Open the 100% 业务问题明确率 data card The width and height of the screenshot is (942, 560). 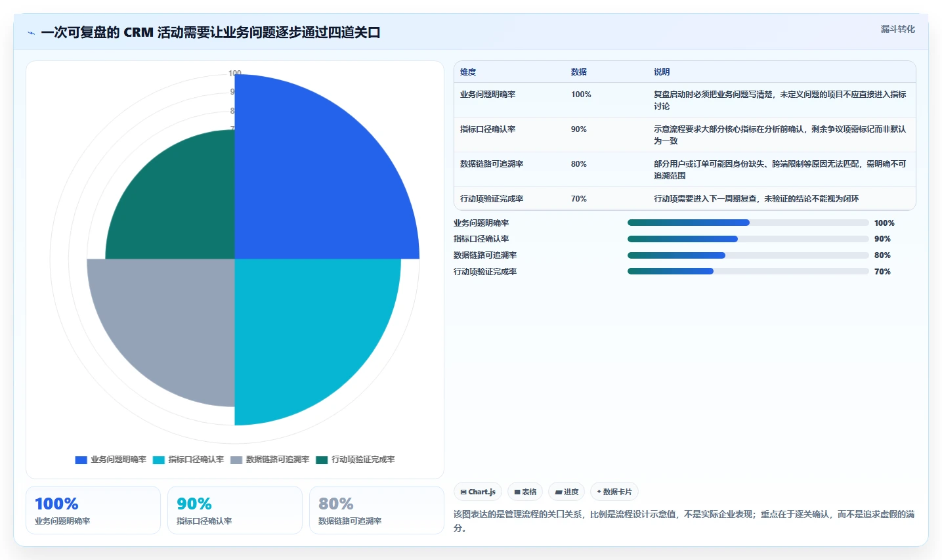(93, 510)
